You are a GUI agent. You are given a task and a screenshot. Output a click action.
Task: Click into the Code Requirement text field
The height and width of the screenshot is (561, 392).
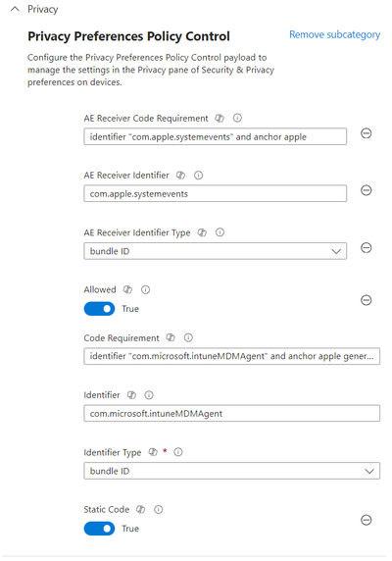pos(232,356)
